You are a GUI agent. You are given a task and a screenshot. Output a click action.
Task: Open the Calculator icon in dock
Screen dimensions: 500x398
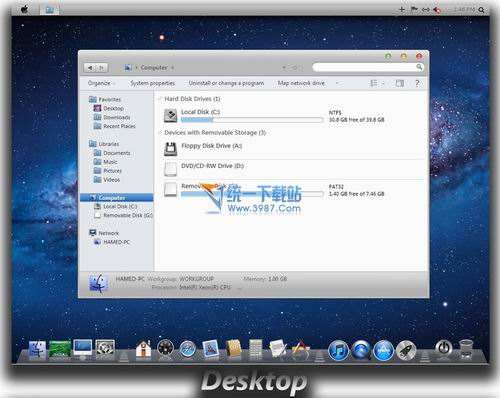[255, 349]
